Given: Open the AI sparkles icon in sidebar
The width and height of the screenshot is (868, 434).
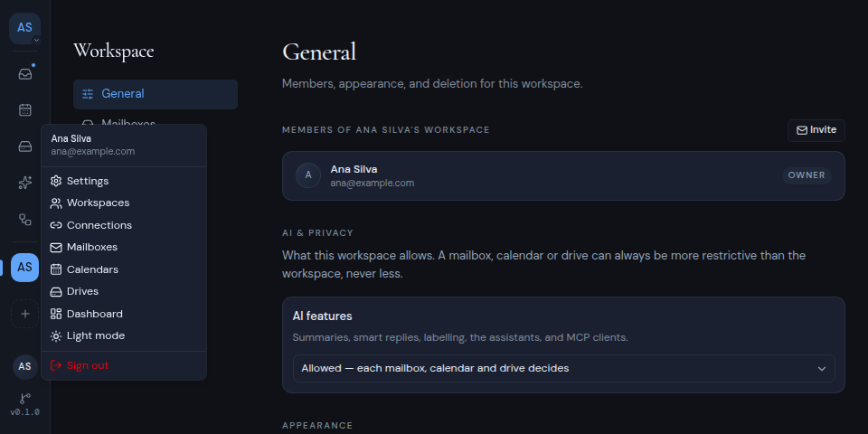Looking at the screenshot, I should (25, 183).
